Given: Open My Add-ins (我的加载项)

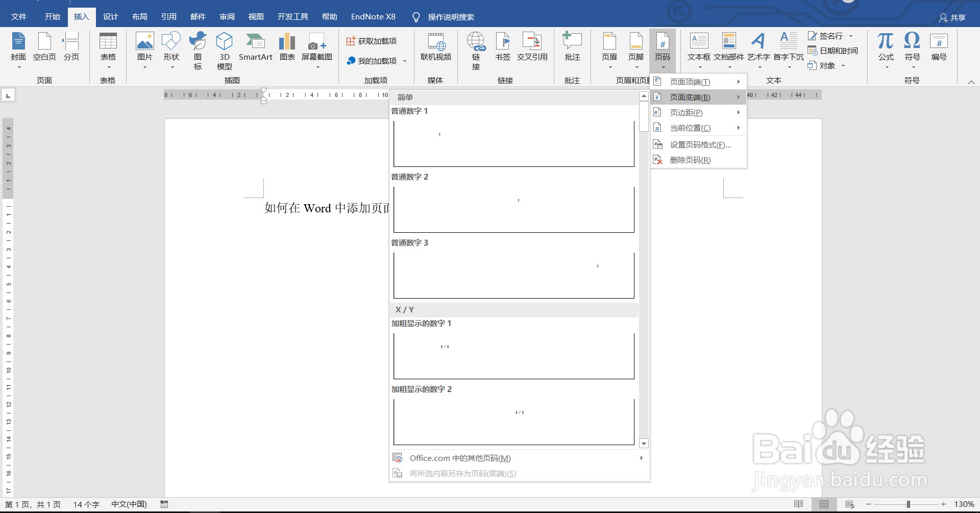Looking at the screenshot, I should [377, 61].
